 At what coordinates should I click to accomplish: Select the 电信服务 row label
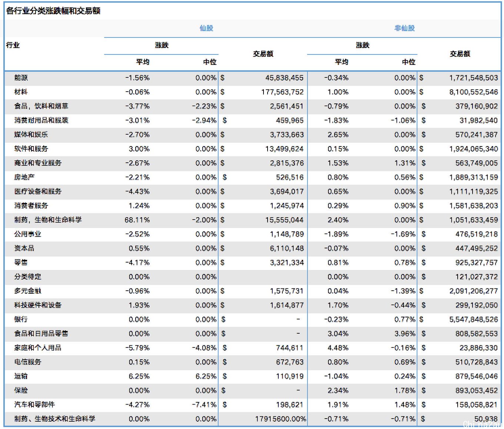click(27, 362)
